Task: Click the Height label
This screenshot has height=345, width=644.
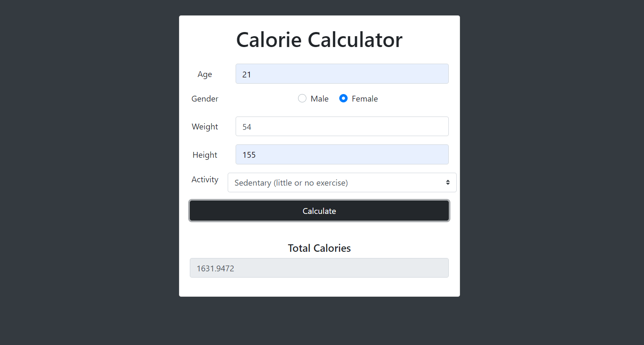Action: click(x=204, y=154)
